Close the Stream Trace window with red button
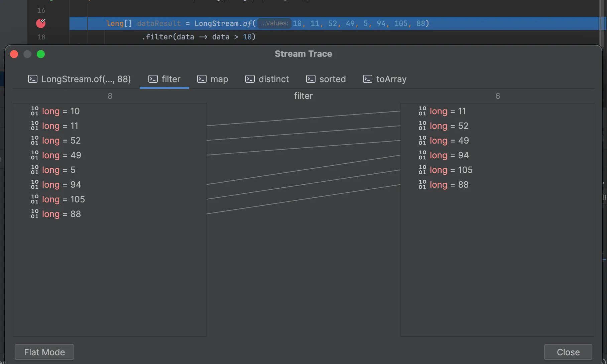Screen dimensions: 607x364 pos(14,54)
